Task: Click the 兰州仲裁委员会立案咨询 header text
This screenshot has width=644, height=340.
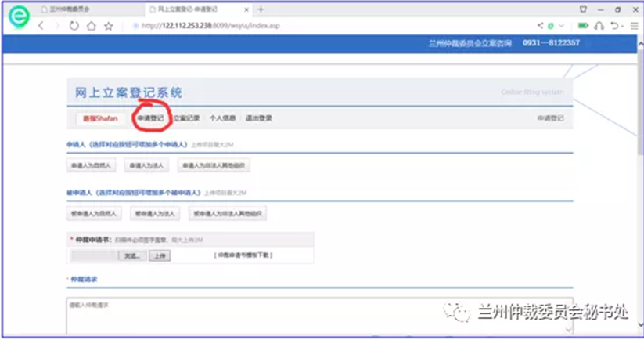Action: click(470, 43)
